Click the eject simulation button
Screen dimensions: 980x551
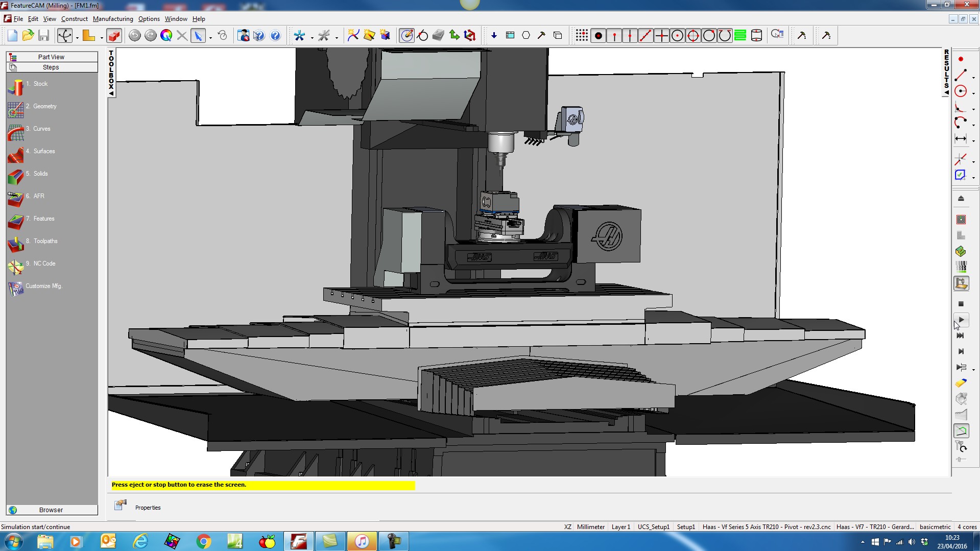961,199
